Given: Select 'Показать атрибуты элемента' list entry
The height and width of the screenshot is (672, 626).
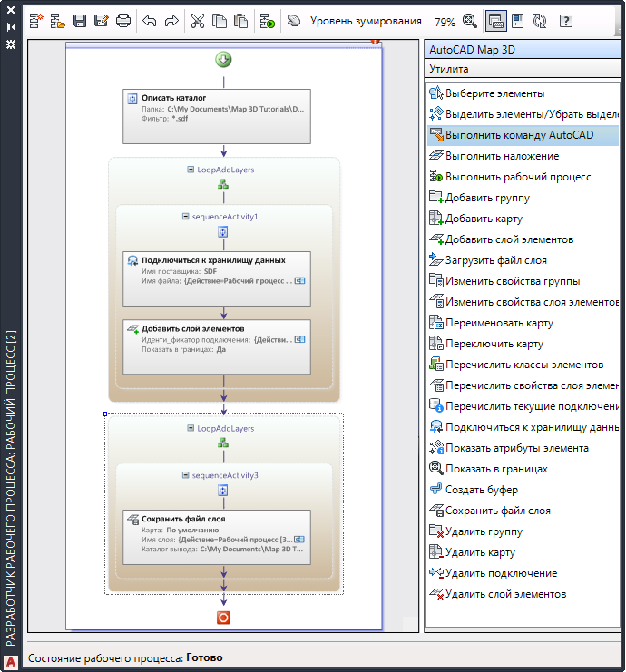Looking at the screenshot, I should click(523, 448).
